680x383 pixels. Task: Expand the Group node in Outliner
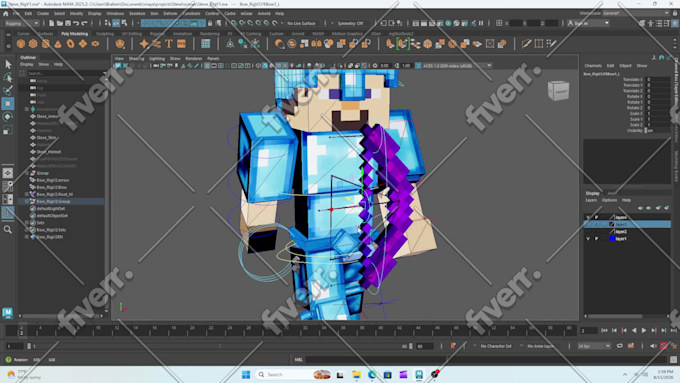point(27,173)
